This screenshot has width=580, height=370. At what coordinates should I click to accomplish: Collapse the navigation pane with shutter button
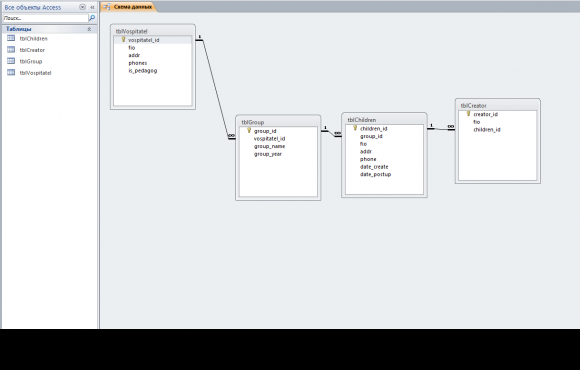click(x=92, y=7)
